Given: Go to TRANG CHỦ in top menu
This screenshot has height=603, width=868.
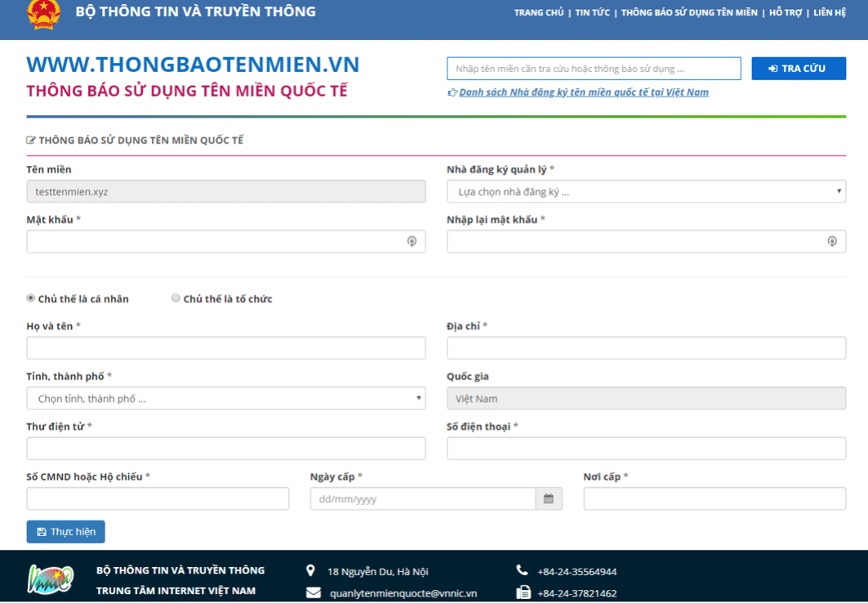Looking at the screenshot, I should point(539,13).
